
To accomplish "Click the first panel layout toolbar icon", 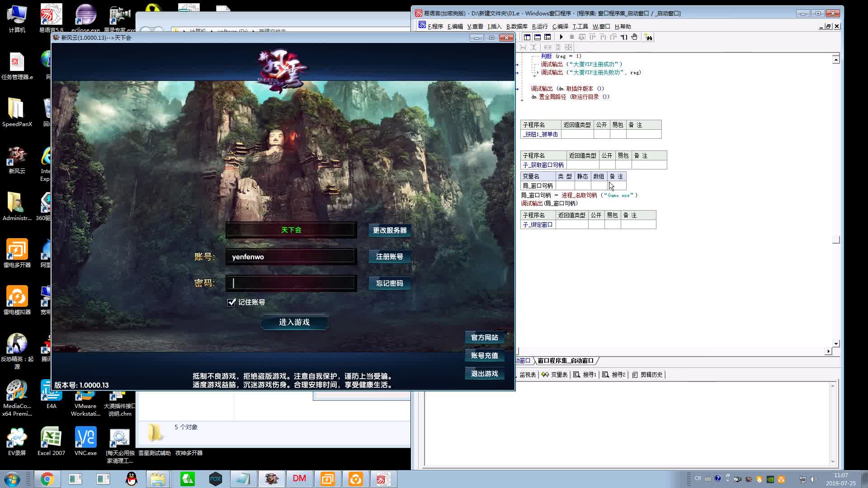I will pyautogui.click(x=527, y=37).
